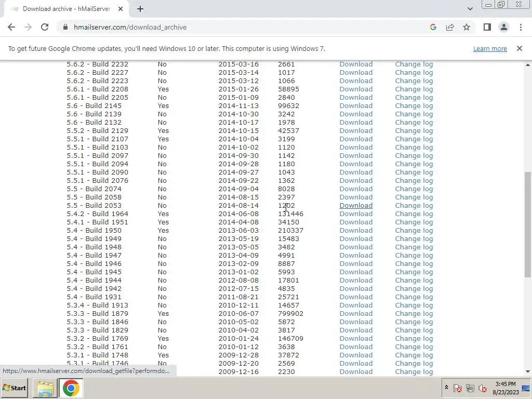Open change log for 5.5.1 Build 2107
This screenshot has width=532, height=399.
tap(414, 139)
